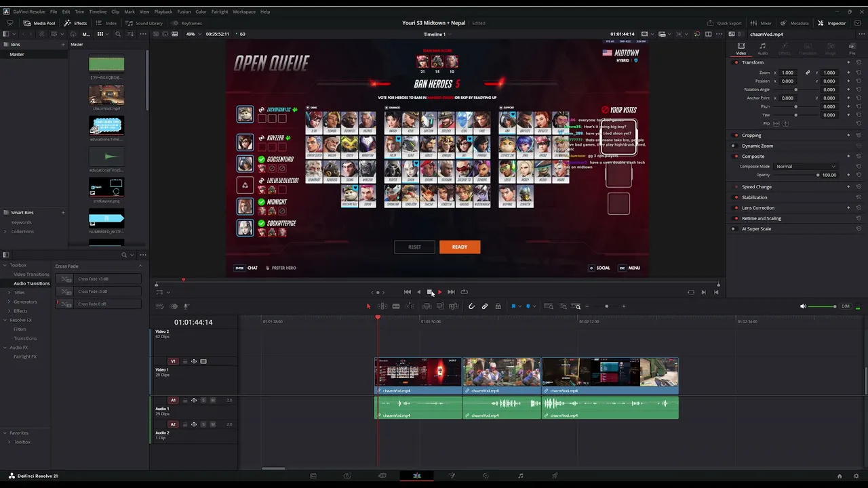
Task: Open the File menu
Action: (x=54, y=12)
